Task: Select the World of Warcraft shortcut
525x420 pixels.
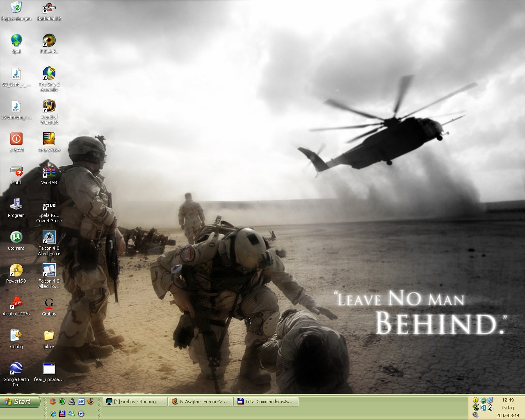Action: click(x=49, y=112)
